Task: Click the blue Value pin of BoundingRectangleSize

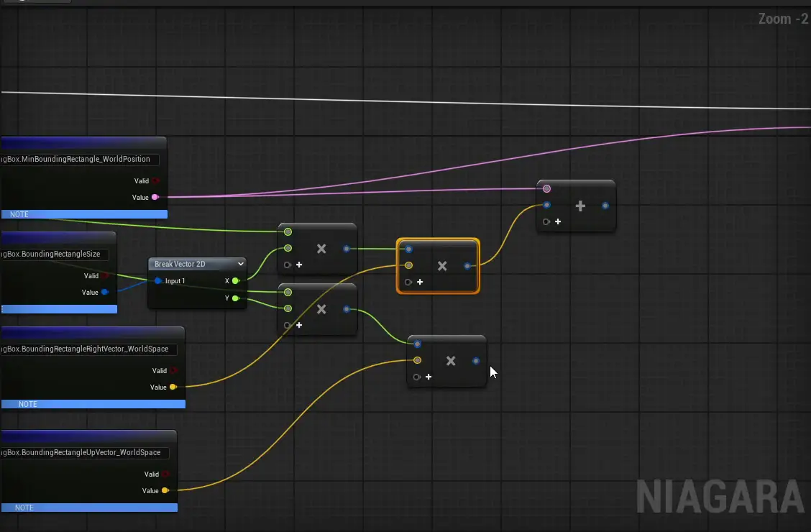Action: click(x=105, y=292)
